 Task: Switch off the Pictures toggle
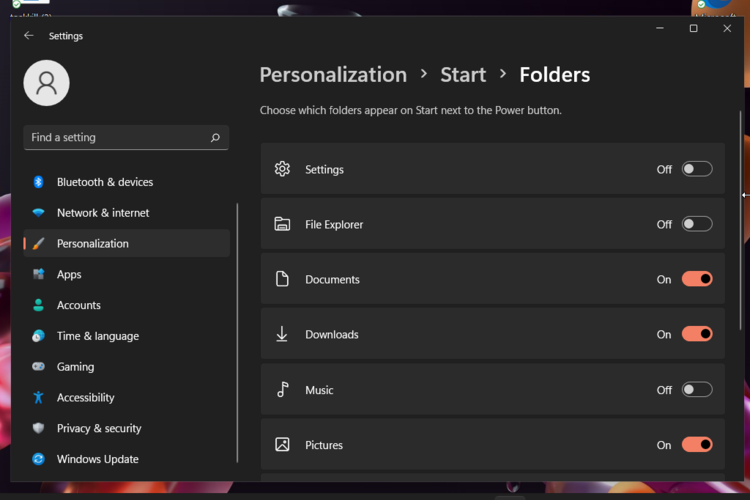[697, 445]
